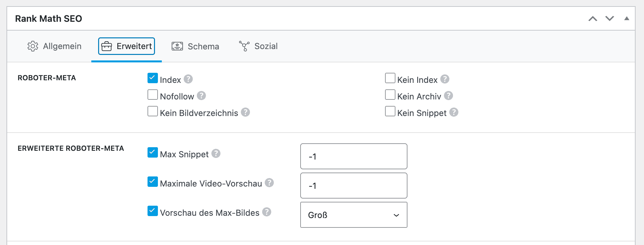This screenshot has height=245, width=644.
Task: Click the Sozial share-nodes icon
Action: tap(244, 46)
